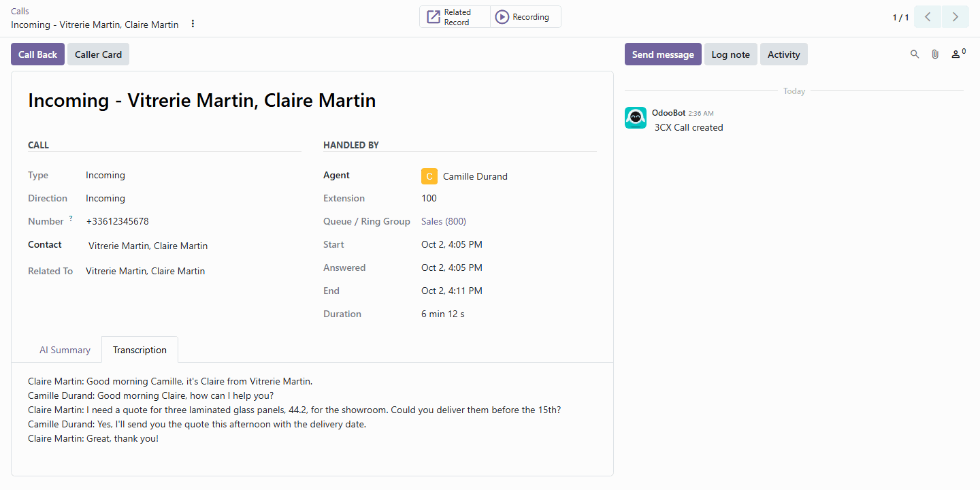Navigate to the Calls breadcrumb
The height and width of the screenshot is (490, 980).
20,11
